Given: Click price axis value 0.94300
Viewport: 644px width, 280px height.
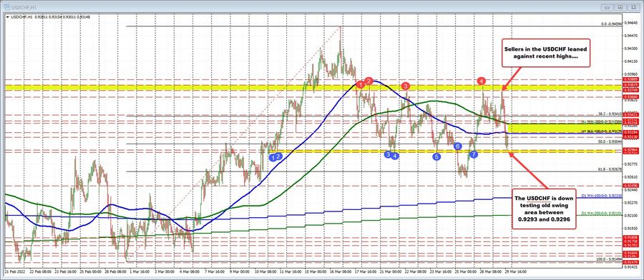Looking at the screenshot, I should pos(630,49).
